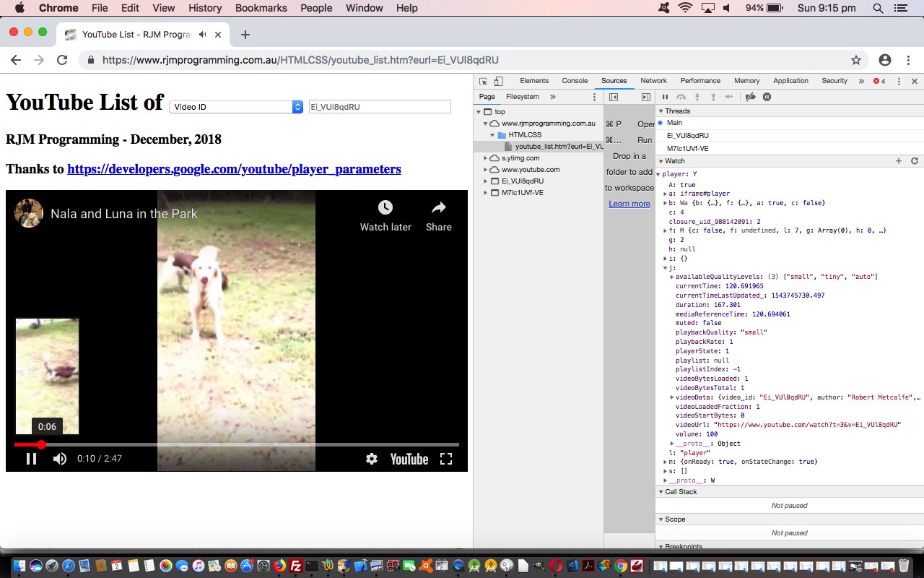924x578 pixels.
Task: Open the navigator pane three-dot options menu
Action: [x=595, y=97]
